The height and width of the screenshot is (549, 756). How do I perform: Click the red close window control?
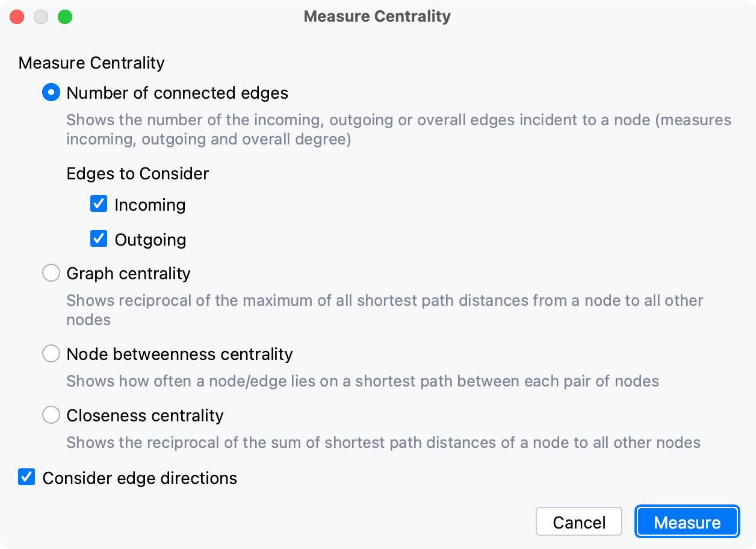[17, 17]
